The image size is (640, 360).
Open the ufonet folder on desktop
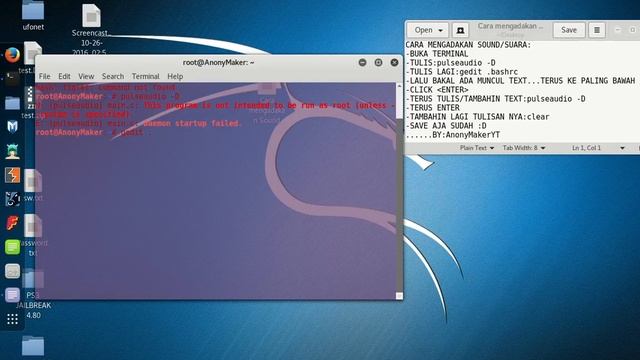tap(33, 16)
